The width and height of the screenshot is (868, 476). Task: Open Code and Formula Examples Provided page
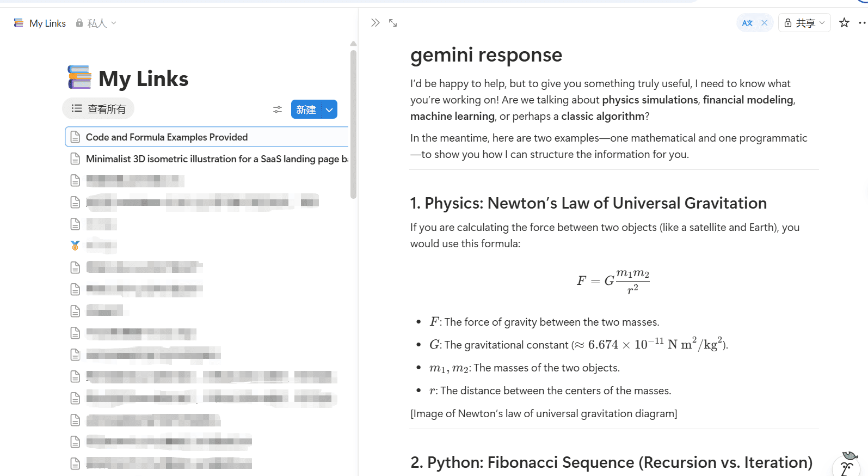point(167,137)
